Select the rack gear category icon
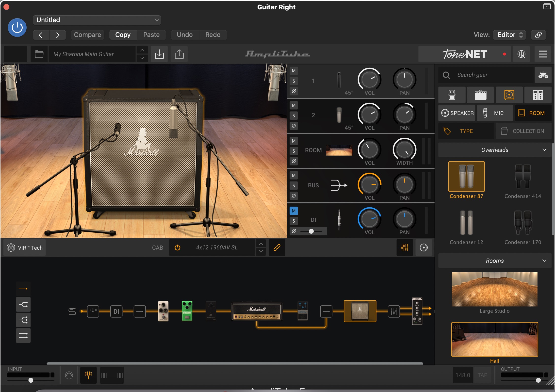555x392 pixels. 538,95
